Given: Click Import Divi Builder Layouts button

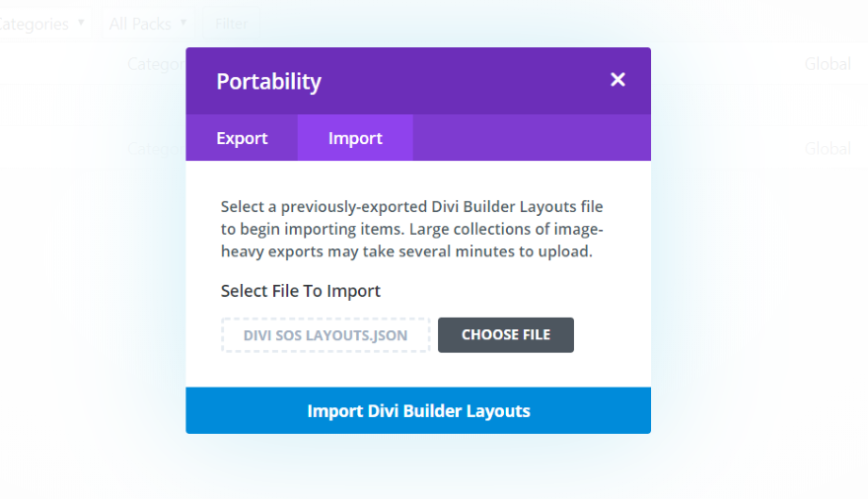Looking at the screenshot, I should [418, 410].
